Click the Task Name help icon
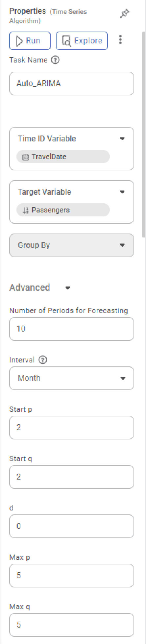The height and width of the screenshot is (644, 146). click(56, 60)
